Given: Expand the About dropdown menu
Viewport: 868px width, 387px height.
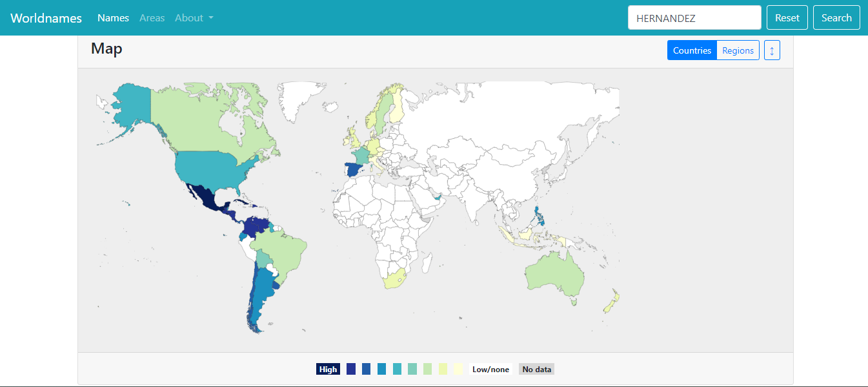Looking at the screenshot, I should click(x=194, y=18).
